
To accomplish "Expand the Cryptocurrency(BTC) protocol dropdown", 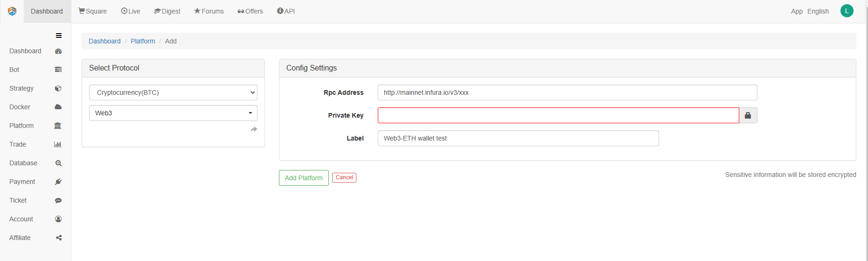I will (x=173, y=92).
